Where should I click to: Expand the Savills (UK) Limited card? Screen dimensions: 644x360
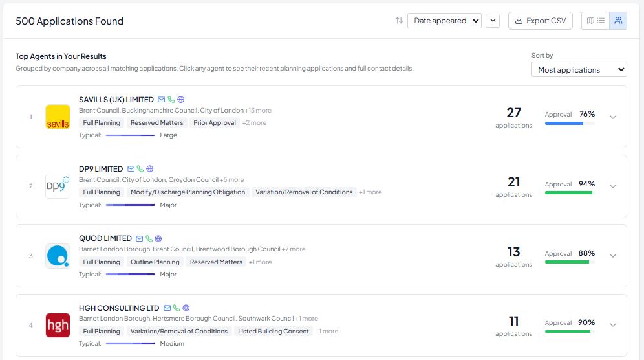(613, 117)
